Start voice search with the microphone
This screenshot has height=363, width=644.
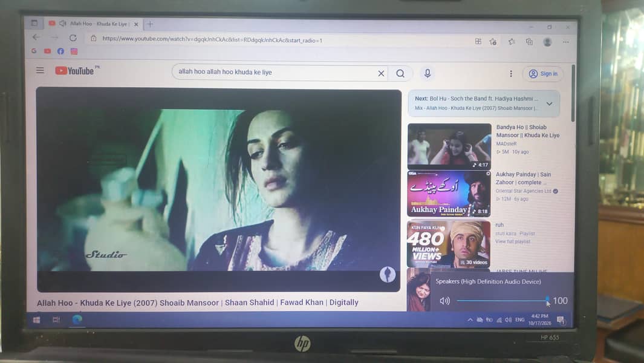(427, 73)
